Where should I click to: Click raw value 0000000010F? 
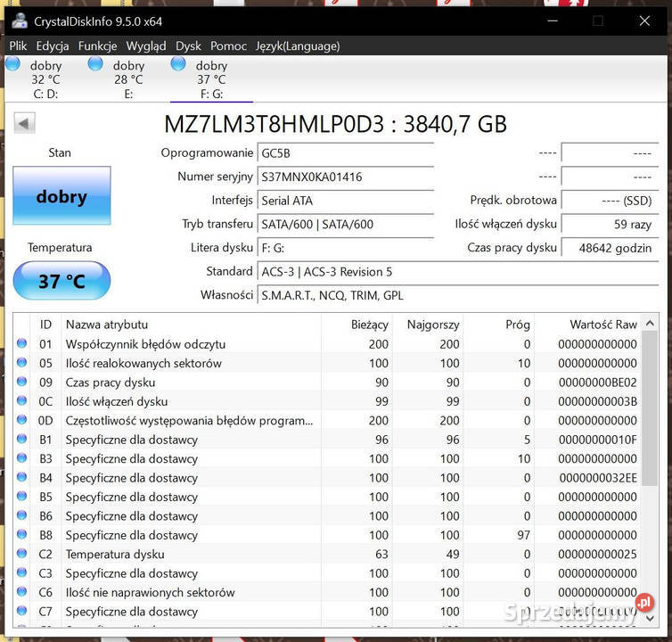tap(598, 440)
